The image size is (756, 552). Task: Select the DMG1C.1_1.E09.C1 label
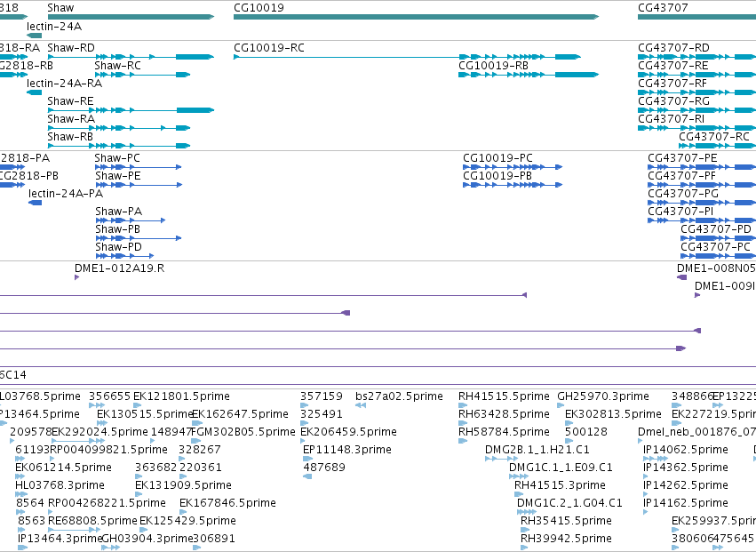tap(561, 468)
